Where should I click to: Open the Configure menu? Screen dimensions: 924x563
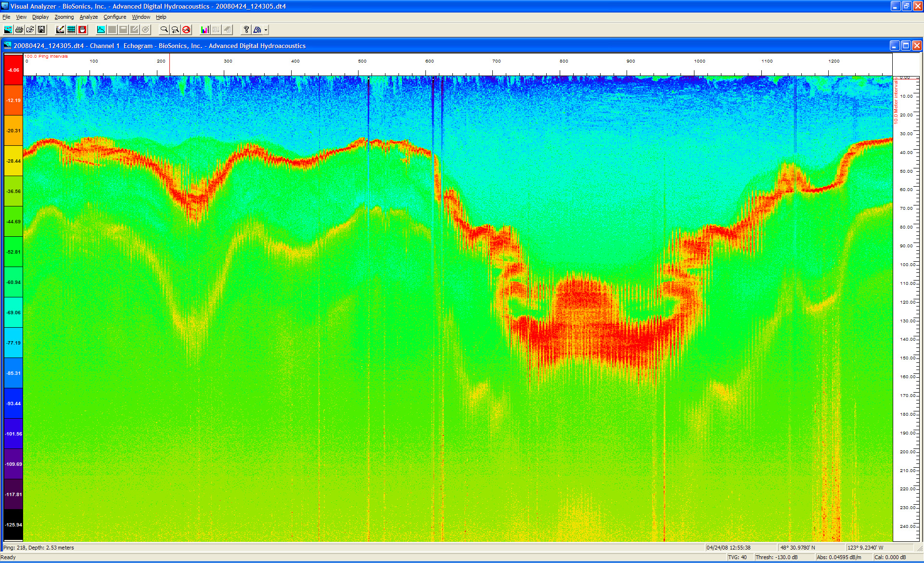coord(115,17)
